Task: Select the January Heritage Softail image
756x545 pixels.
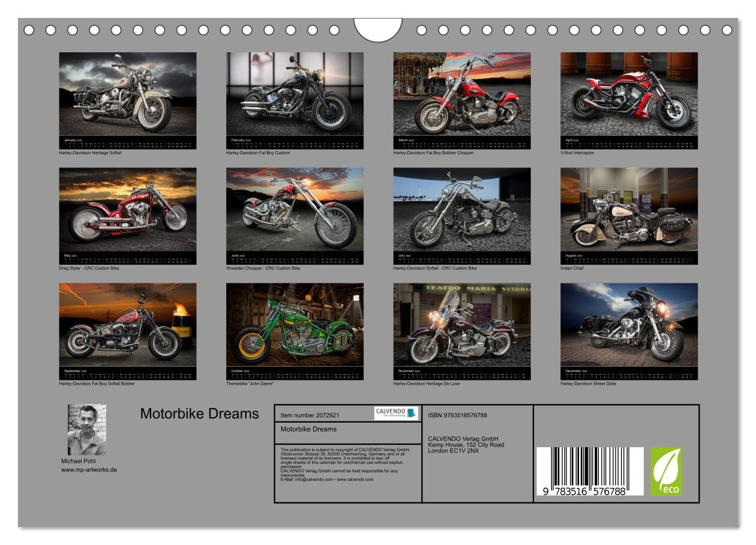Action: (x=127, y=94)
